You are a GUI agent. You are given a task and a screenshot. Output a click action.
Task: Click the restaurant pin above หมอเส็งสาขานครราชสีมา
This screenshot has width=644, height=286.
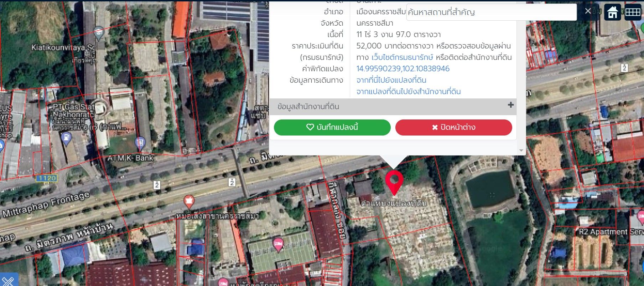189,202
